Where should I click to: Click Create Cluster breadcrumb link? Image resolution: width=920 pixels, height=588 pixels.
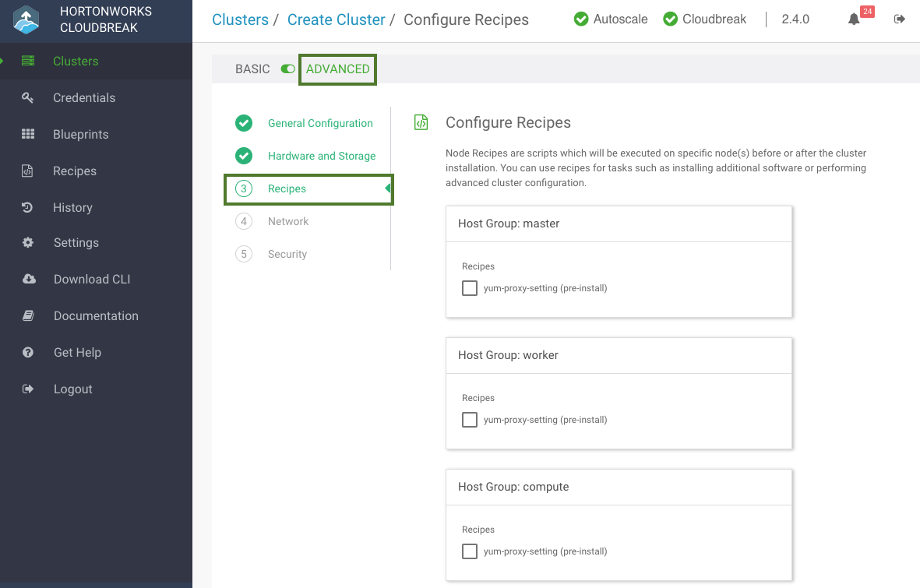click(x=337, y=19)
